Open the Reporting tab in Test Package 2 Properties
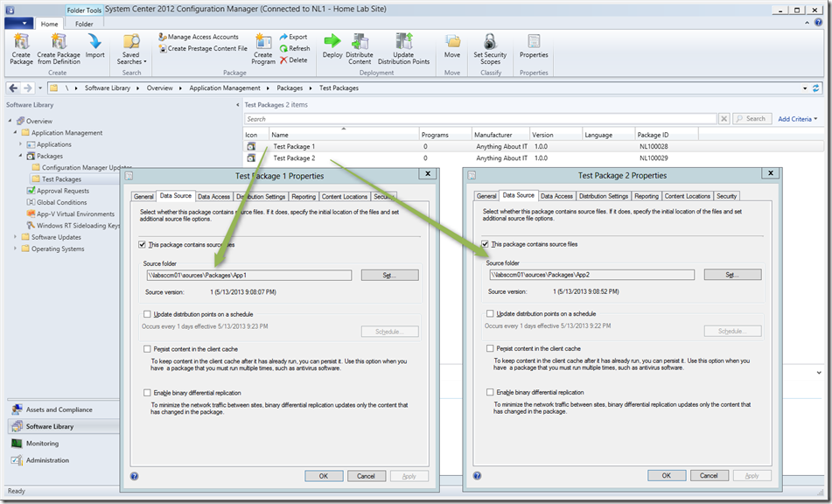Viewport: 832px width, 504px height. pos(647,196)
